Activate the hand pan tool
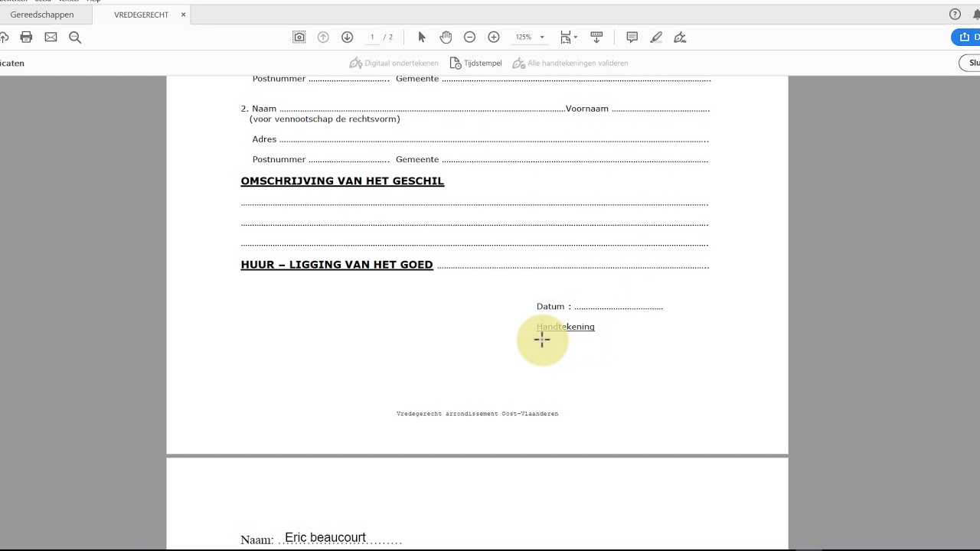 446,37
